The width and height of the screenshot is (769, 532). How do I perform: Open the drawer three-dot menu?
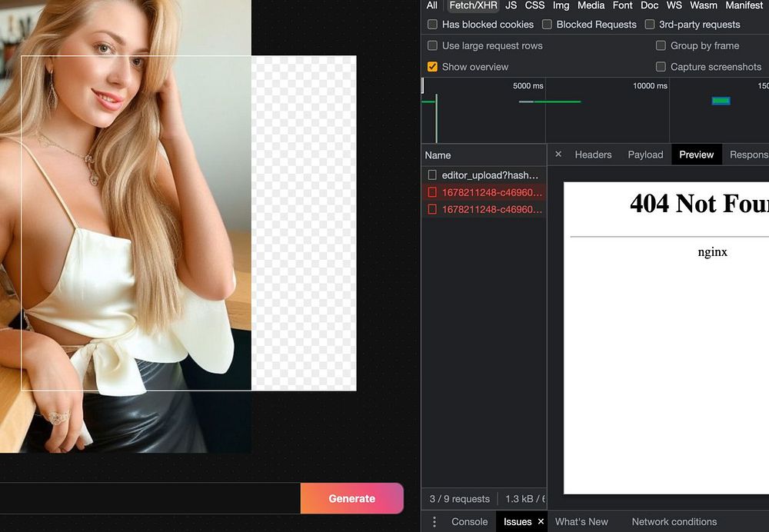(434, 522)
